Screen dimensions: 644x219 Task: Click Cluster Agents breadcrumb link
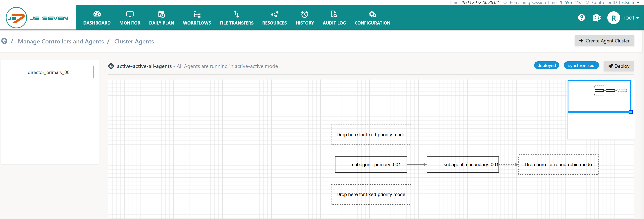click(x=134, y=41)
